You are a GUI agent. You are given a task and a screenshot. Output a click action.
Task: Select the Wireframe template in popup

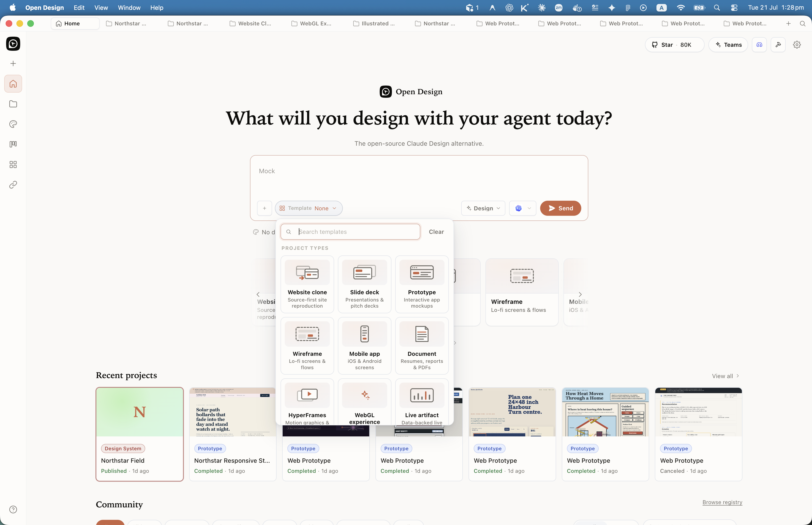[307, 346]
